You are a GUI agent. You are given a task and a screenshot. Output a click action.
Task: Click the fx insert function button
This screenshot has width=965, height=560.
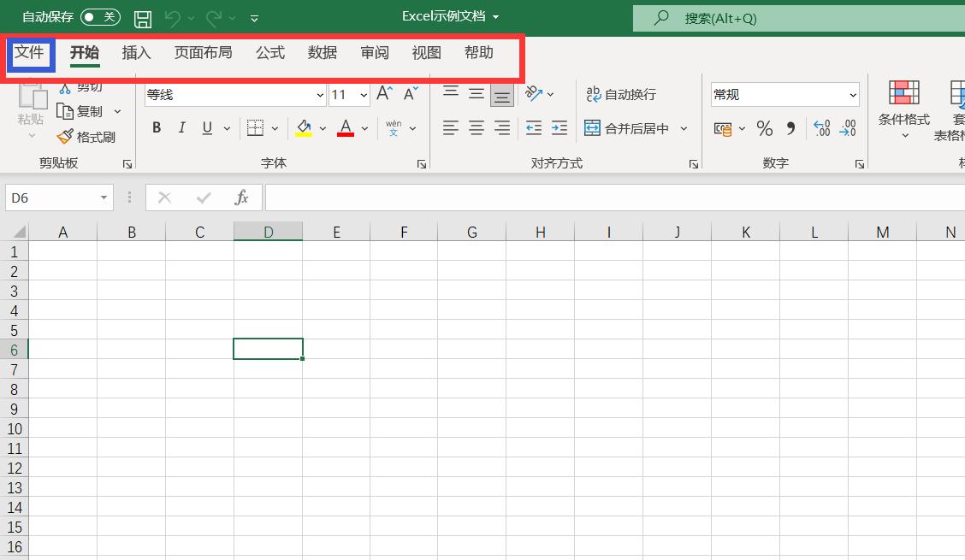[x=242, y=197]
